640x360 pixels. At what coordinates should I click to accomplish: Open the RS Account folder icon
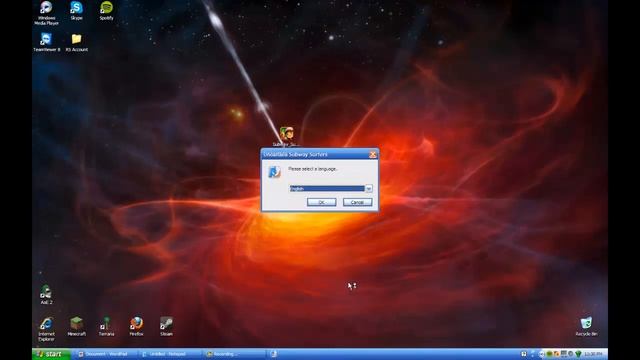click(x=77, y=42)
